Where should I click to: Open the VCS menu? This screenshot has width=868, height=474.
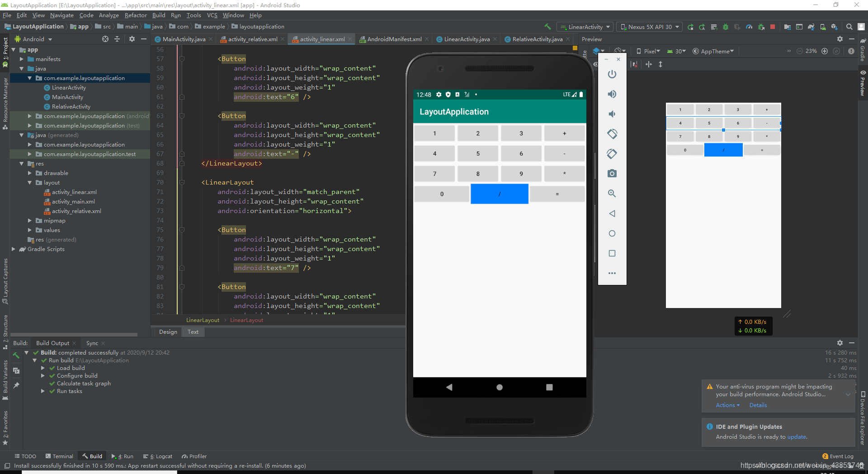point(212,15)
